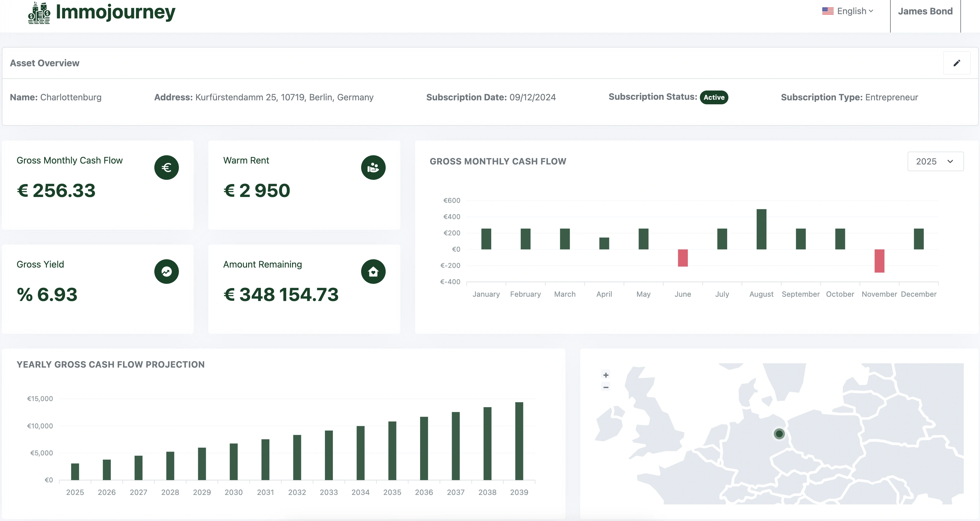Zoom out the map with minus icon
Image resolution: width=980 pixels, height=521 pixels.
pyautogui.click(x=606, y=388)
